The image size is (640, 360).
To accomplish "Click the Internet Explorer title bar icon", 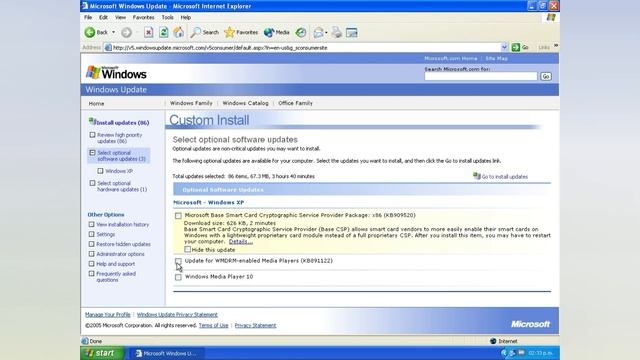I will click(x=84, y=6).
